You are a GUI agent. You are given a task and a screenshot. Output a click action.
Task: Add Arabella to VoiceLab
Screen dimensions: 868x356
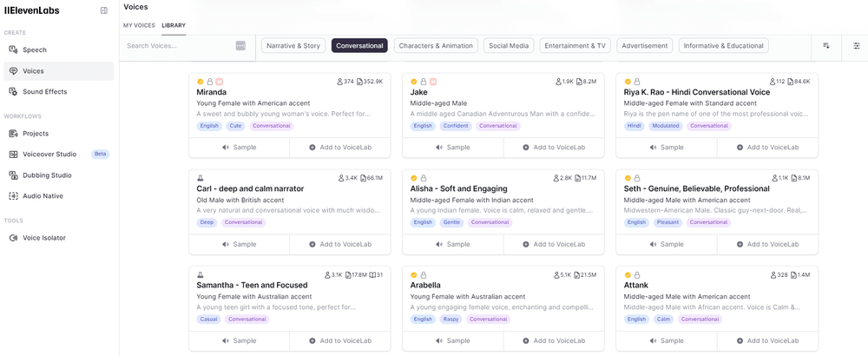(554, 340)
